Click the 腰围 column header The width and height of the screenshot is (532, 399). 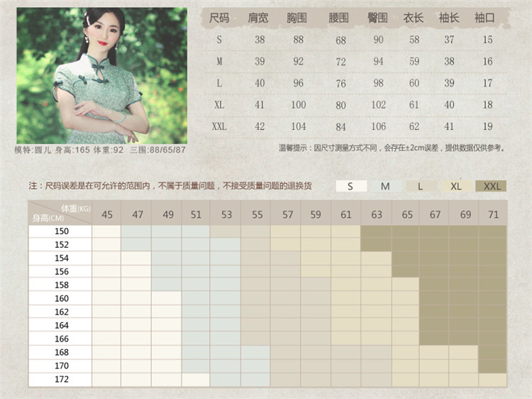click(339, 18)
